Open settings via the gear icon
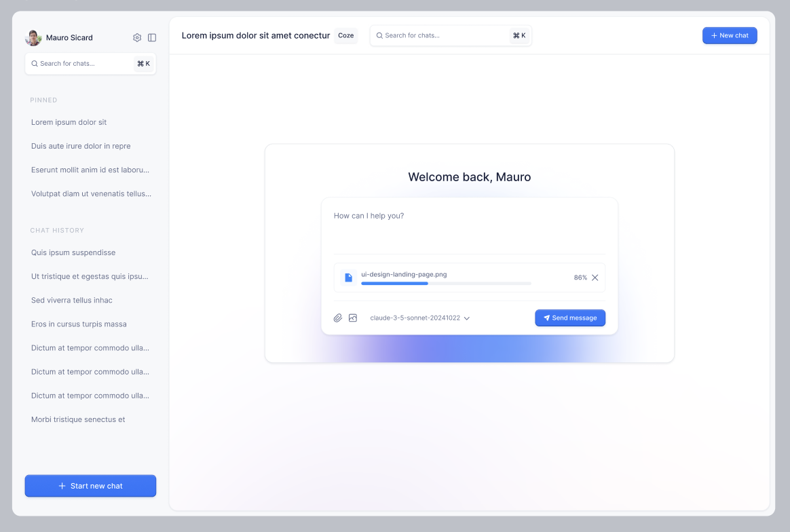 click(x=137, y=38)
